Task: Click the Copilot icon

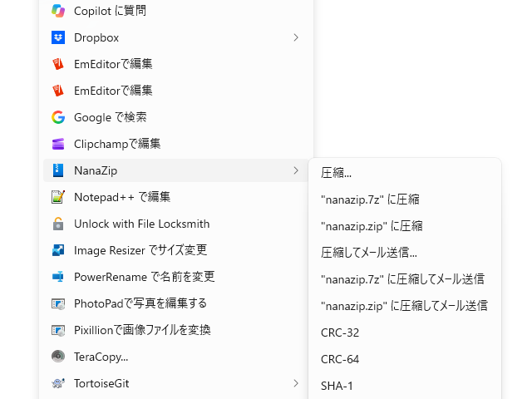Action: [58, 11]
